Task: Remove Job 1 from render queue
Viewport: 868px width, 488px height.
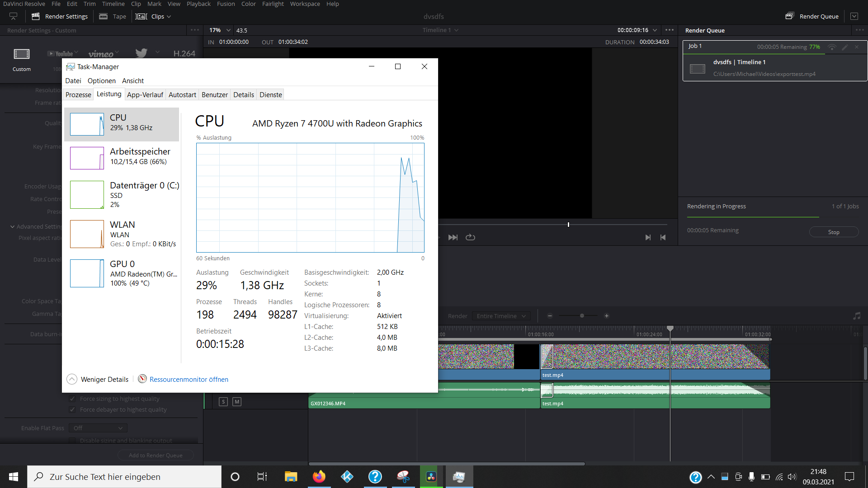Action: tap(857, 47)
